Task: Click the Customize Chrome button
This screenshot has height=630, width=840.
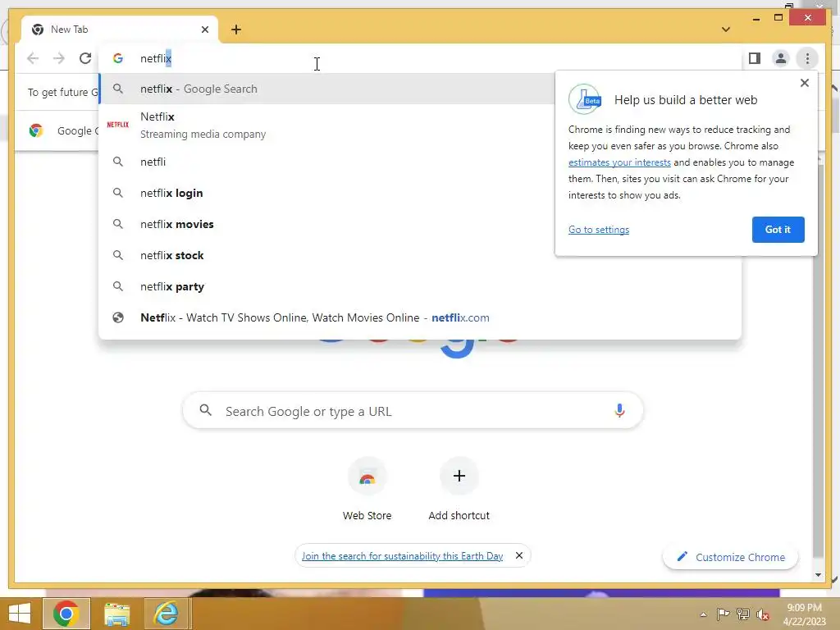Action: pos(731,557)
